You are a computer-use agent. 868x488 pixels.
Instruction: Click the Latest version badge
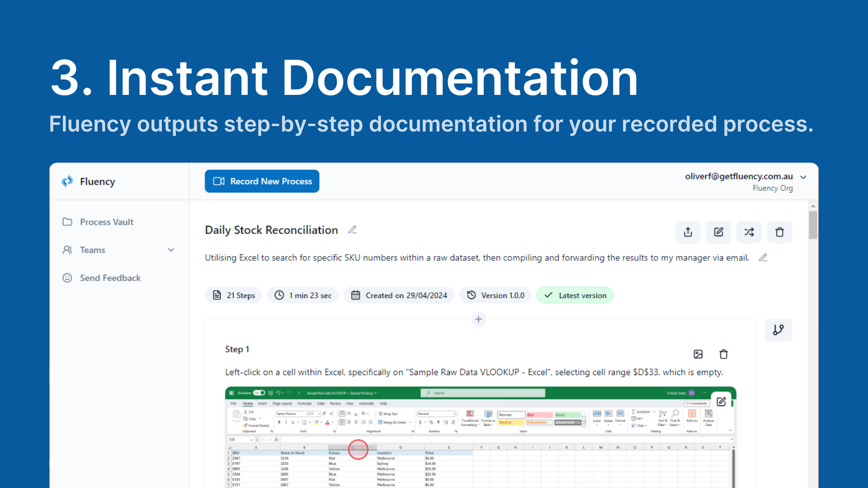[575, 296]
